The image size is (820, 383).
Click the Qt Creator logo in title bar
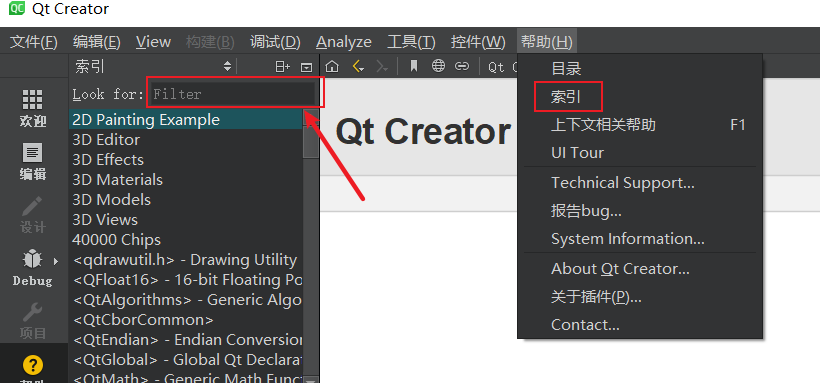tap(17, 8)
